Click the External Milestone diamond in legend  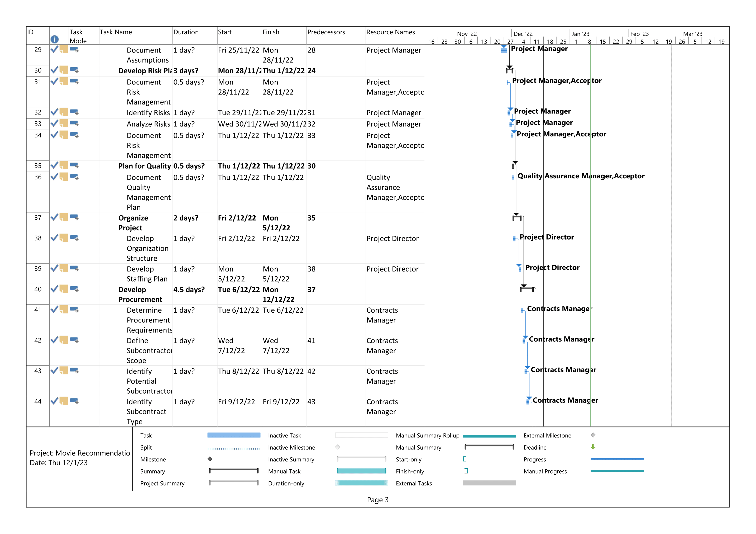click(593, 436)
